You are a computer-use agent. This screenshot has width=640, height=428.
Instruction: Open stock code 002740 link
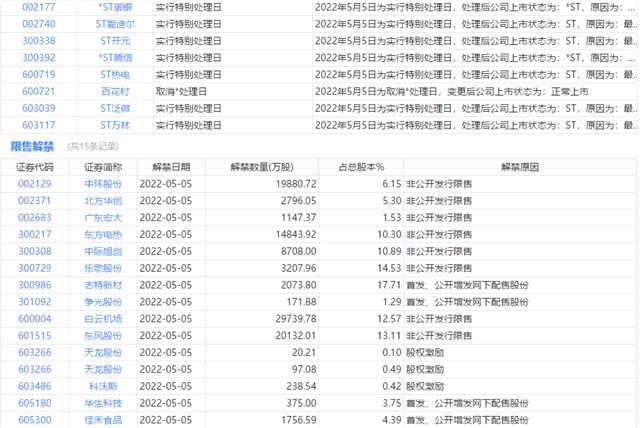point(38,24)
